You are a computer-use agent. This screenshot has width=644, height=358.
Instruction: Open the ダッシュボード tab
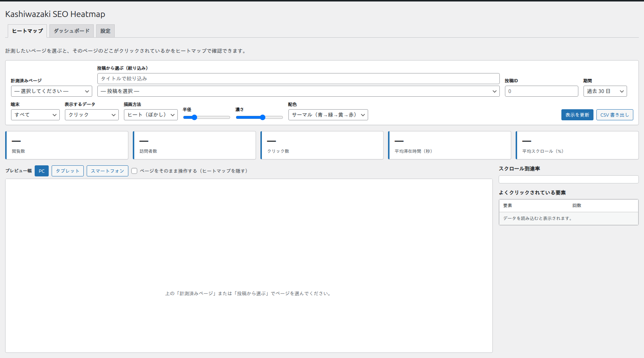point(72,31)
